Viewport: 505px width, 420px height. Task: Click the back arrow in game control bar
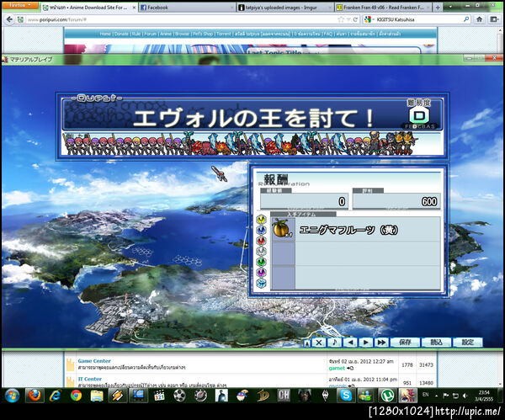(350, 343)
